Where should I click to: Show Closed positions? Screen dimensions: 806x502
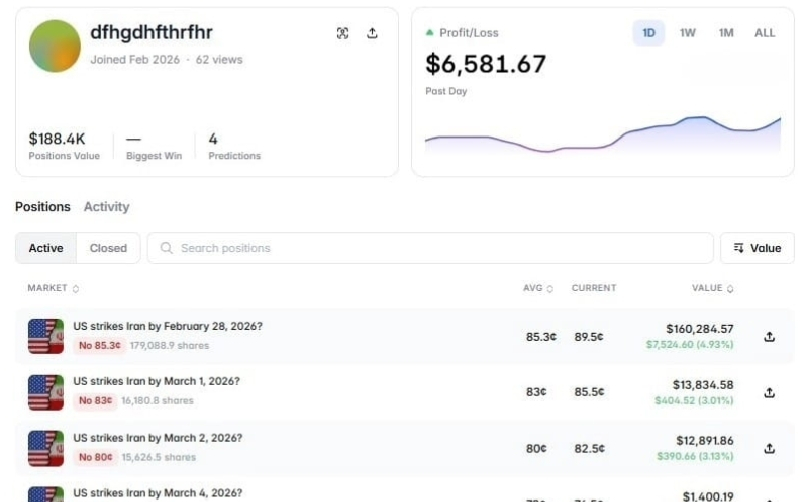point(108,248)
